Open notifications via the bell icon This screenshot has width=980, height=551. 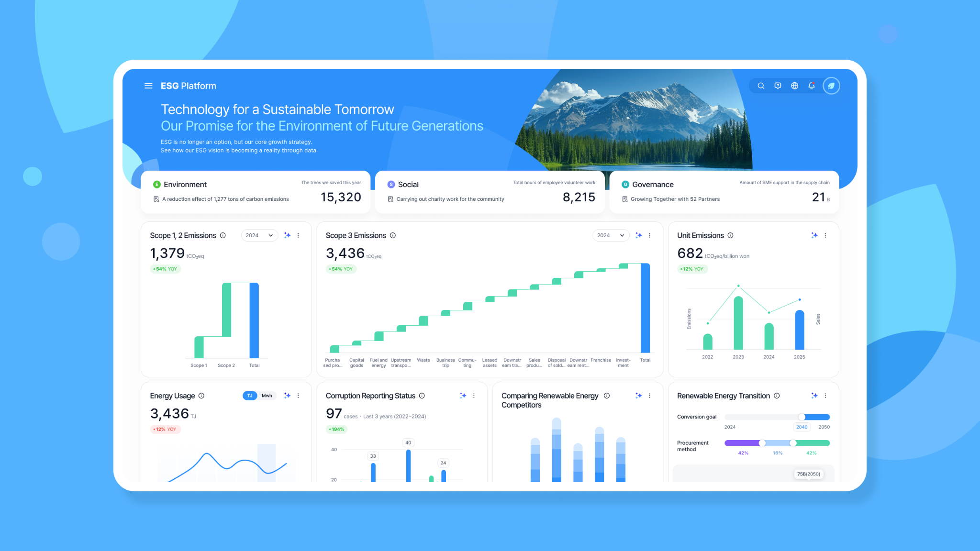tap(812, 86)
